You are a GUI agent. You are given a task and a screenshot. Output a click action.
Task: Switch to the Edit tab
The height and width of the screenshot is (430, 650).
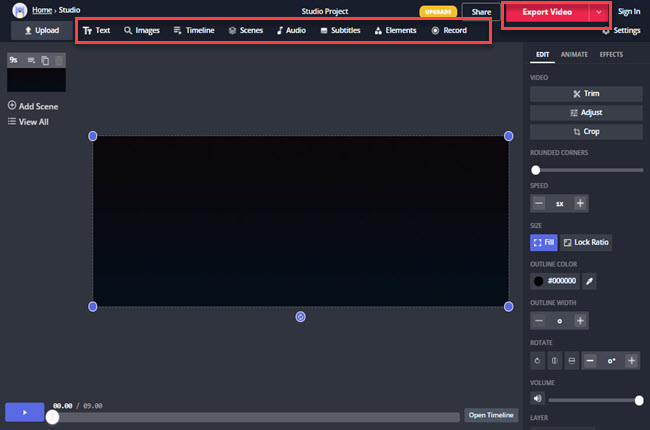(542, 54)
